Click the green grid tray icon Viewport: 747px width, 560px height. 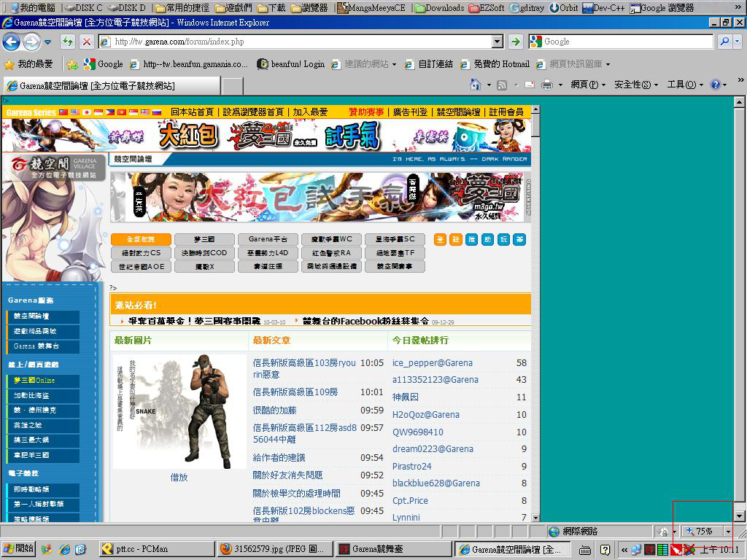pos(662,550)
